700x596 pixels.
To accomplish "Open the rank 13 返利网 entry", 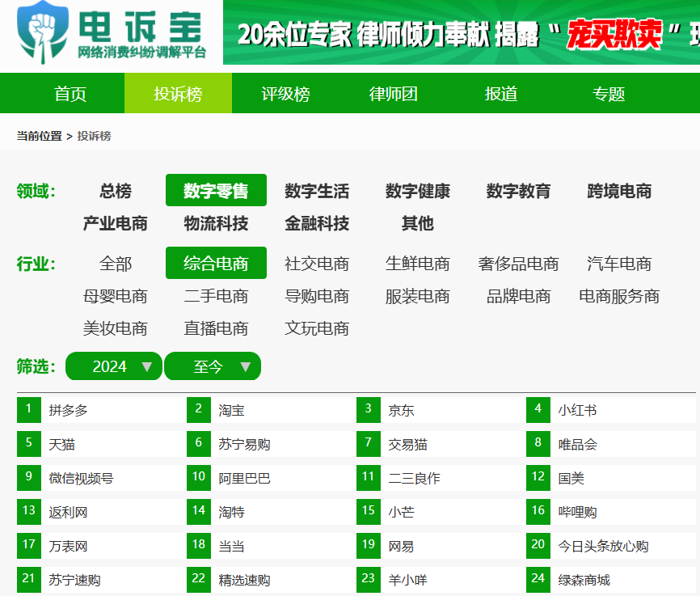I will [101, 512].
